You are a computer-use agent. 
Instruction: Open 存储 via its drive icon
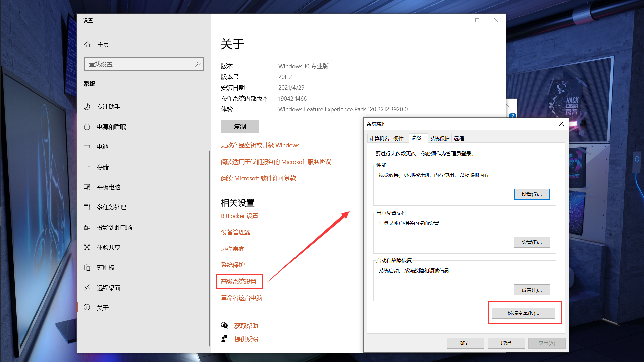tap(87, 167)
